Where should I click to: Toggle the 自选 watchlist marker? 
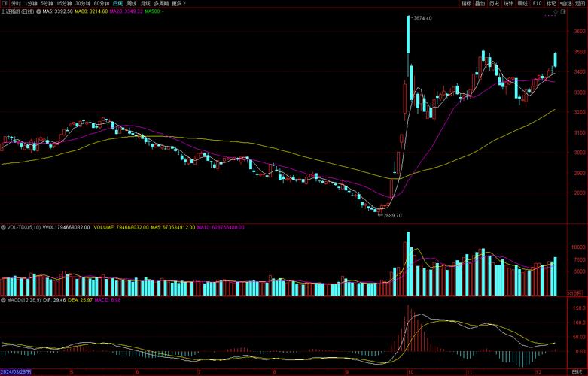[x=565, y=4]
